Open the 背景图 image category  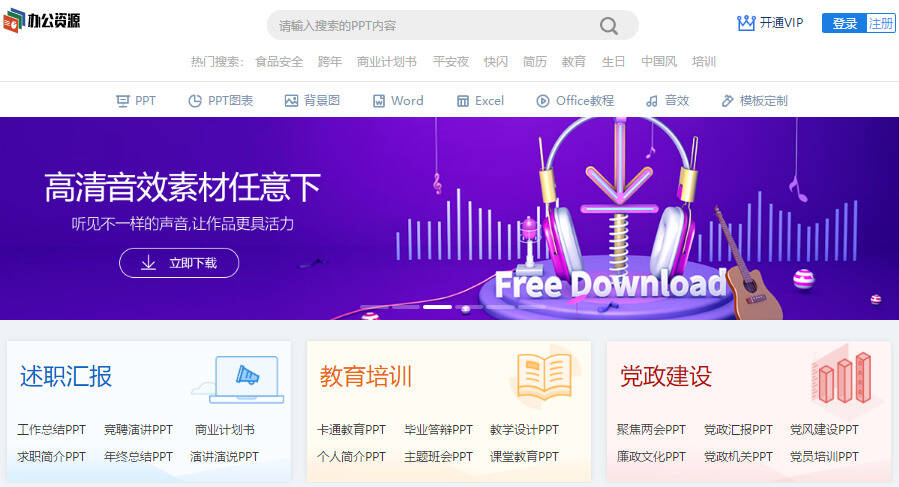coord(312,101)
